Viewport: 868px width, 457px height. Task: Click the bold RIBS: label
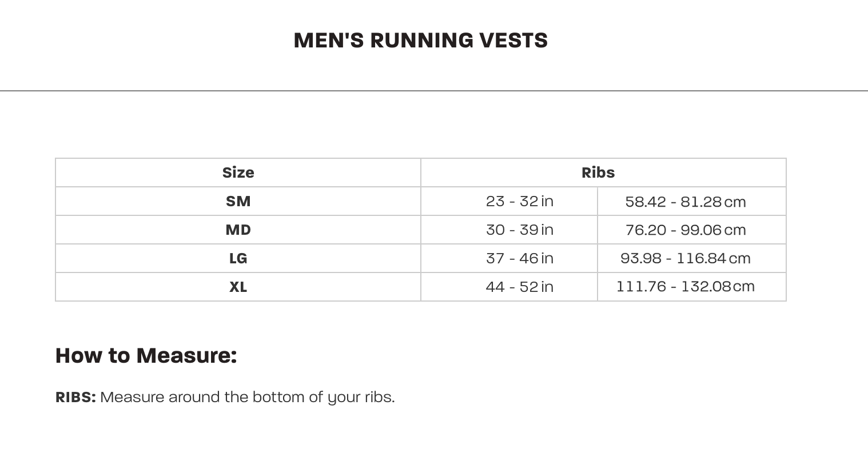tap(75, 398)
